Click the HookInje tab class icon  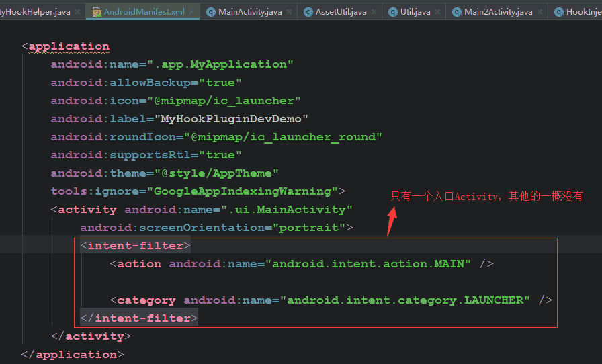[558, 12]
